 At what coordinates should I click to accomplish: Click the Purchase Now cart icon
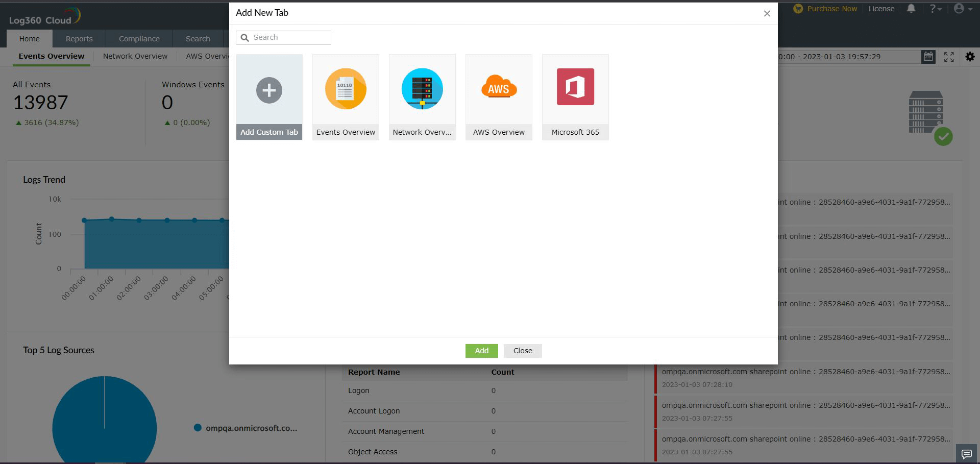click(798, 9)
